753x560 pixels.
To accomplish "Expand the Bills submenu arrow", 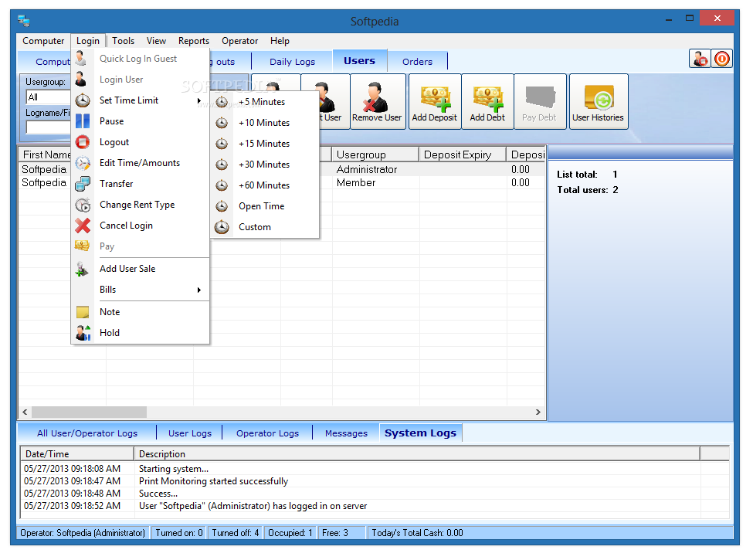I will pyautogui.click(x=198, y=290).
